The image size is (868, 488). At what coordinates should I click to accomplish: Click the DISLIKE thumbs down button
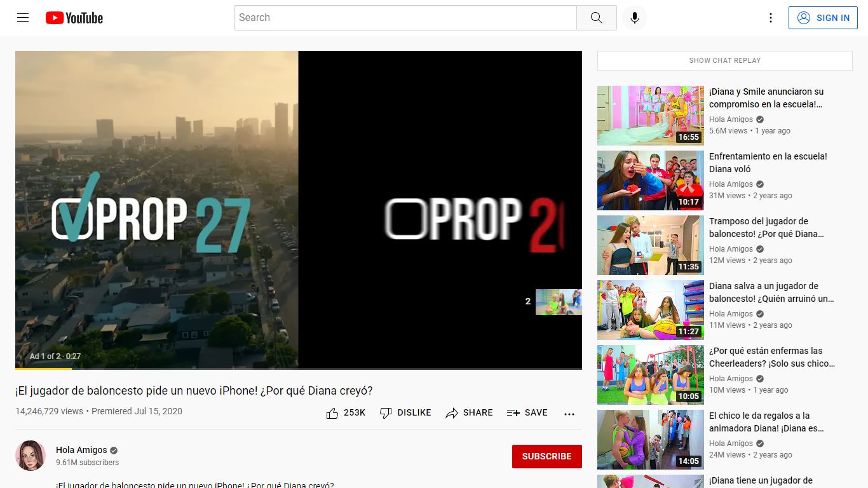coord(405,413)
